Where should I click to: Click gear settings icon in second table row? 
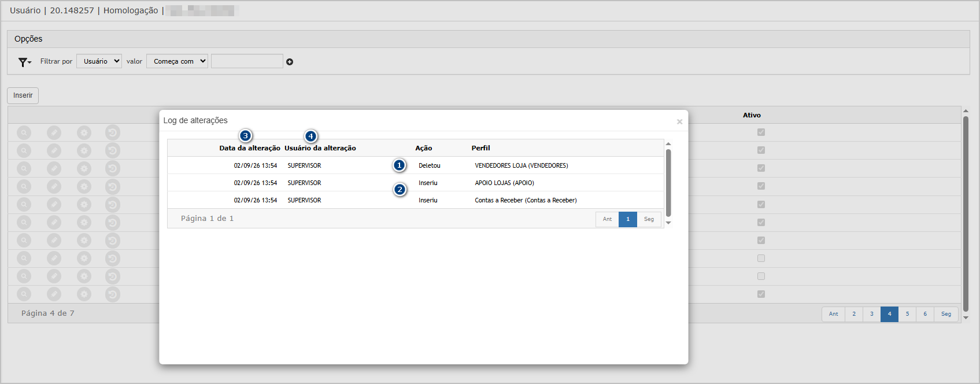[x=84, y=150]
